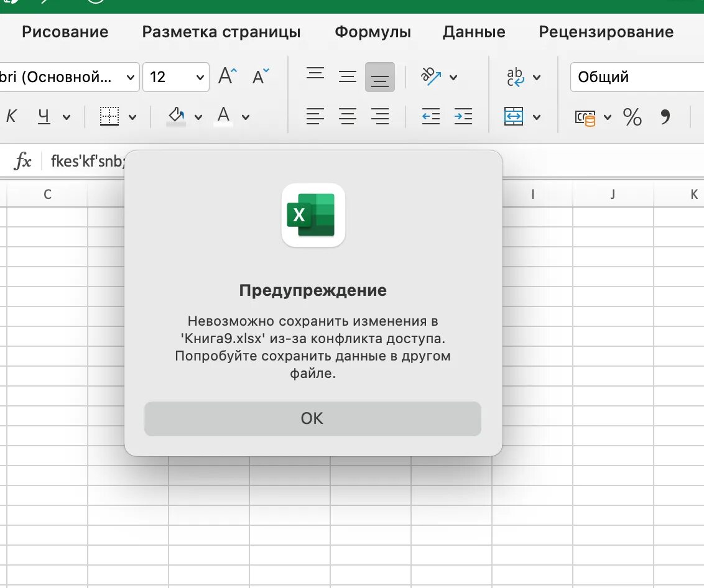Click the cell borders icon
Image resolution: width=704 pixels, height=588 pixels.
pyautogui.click(x=109, y=116)
